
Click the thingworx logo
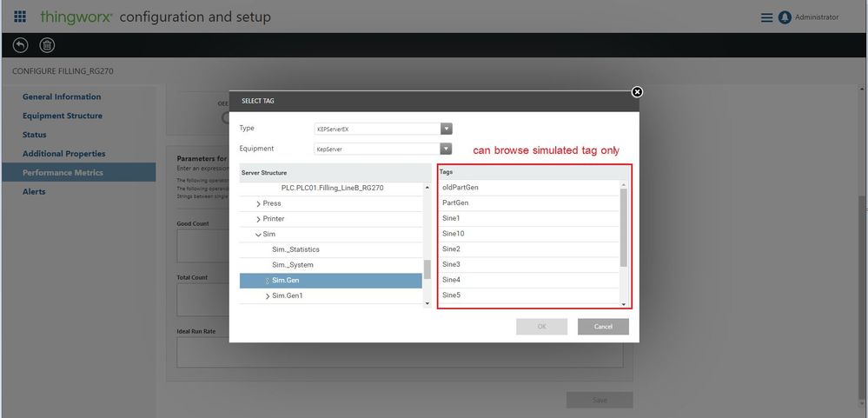76,17
